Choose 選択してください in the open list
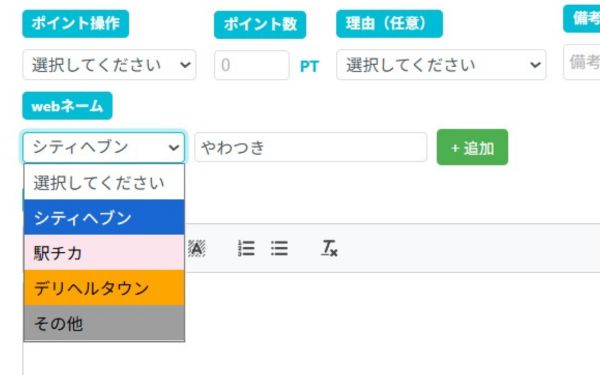The height and width of the screenshot is (375, 600). click(104, 183)
